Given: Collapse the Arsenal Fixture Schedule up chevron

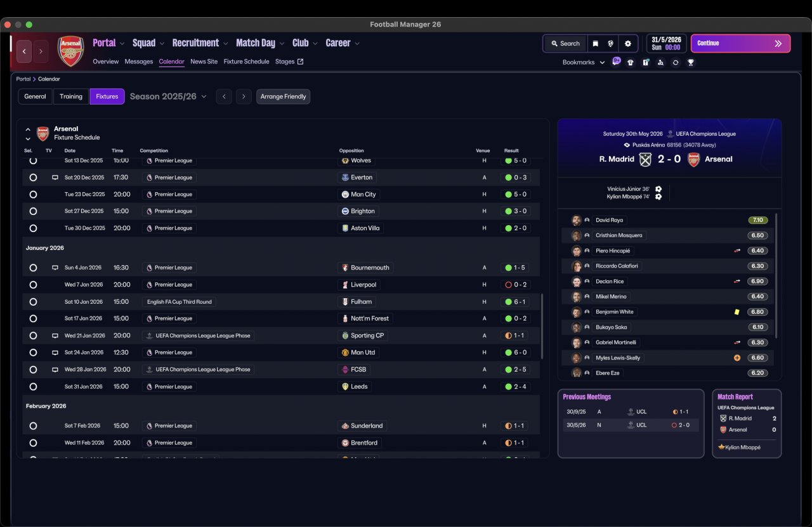Looking at the screenshot, I should click(28, 129).
